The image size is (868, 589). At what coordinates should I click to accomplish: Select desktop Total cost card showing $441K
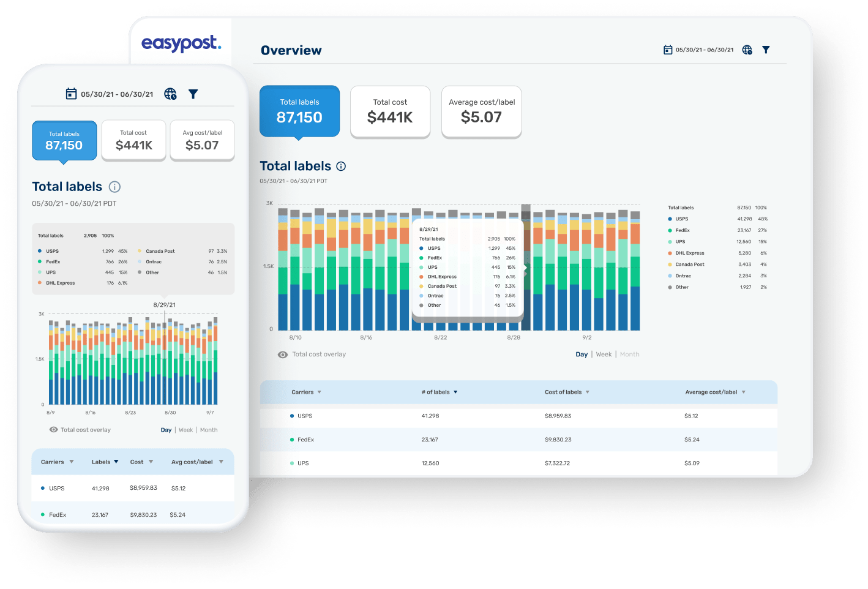click(x=390, y=111)
